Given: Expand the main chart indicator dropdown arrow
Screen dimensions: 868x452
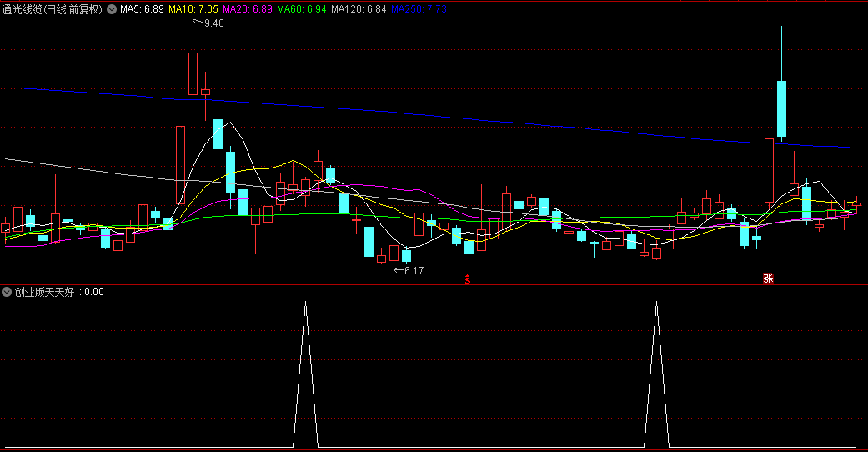Looking at the screenshot, I should click(112, 9).
